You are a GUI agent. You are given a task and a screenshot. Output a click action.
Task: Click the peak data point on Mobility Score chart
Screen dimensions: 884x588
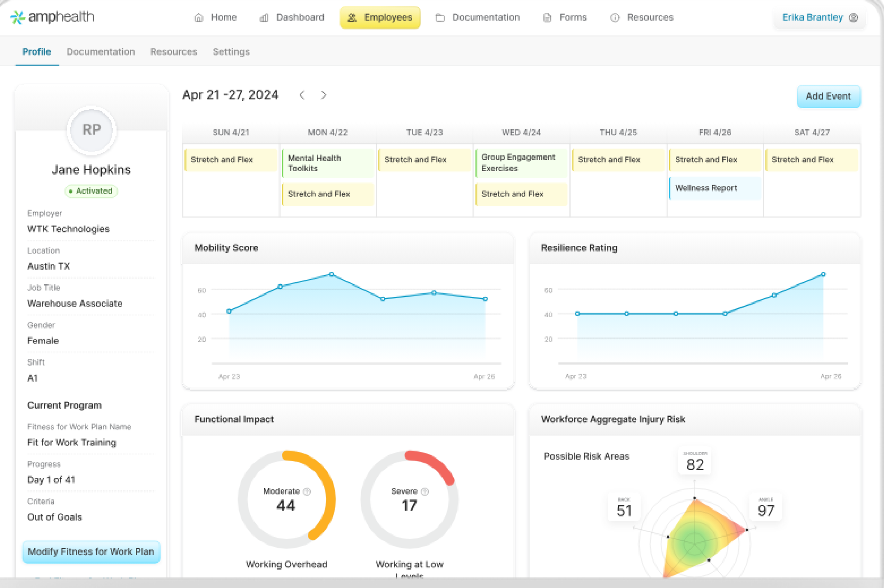[331, 274]
